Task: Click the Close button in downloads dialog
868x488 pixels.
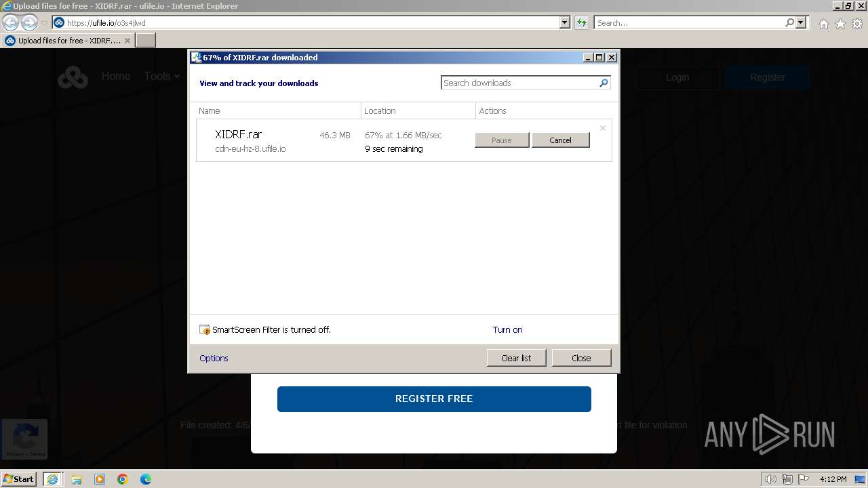Action: pyautogui.click(x=581, y=358)
